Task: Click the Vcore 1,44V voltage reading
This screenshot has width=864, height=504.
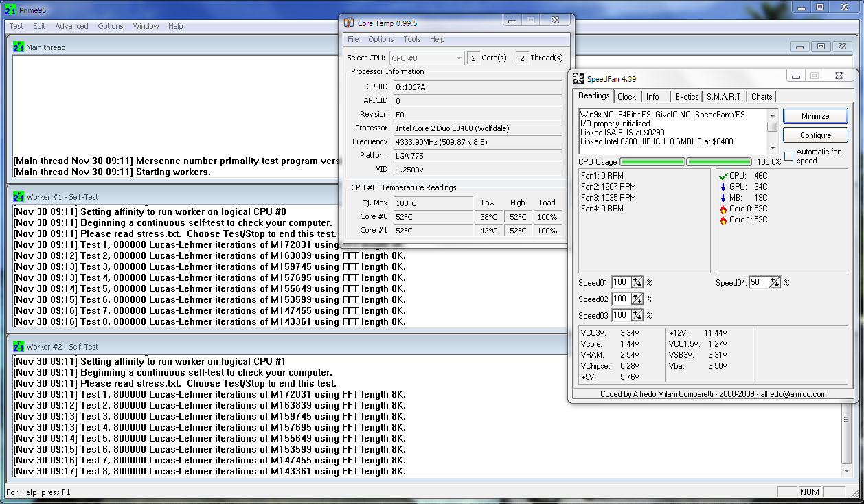Action: [x=611, y=344]
